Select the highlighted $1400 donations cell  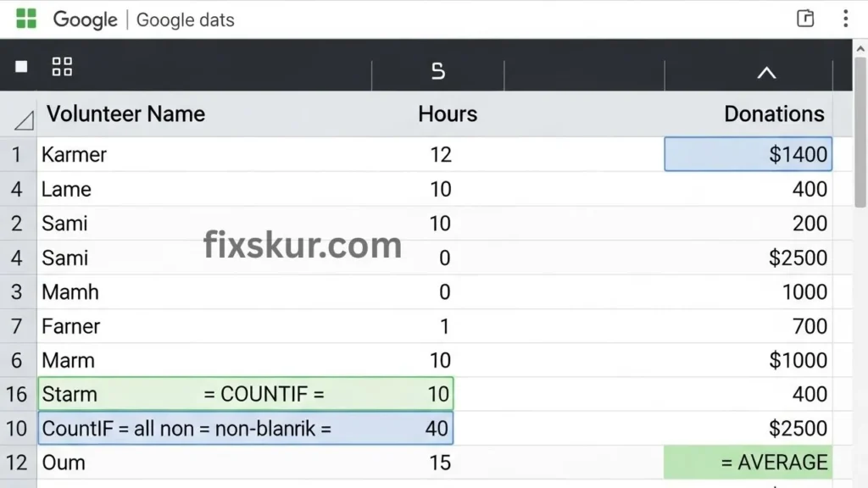coord(748,154)
